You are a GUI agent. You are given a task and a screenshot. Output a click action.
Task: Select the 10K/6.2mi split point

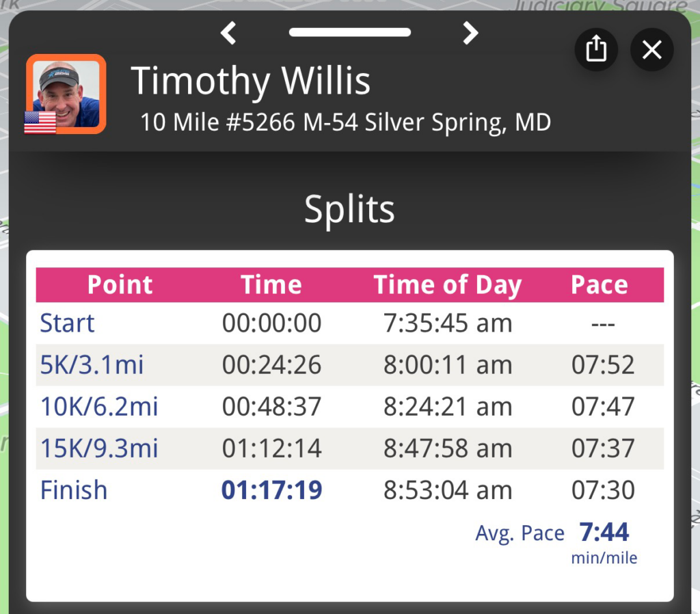click(99, 407)
